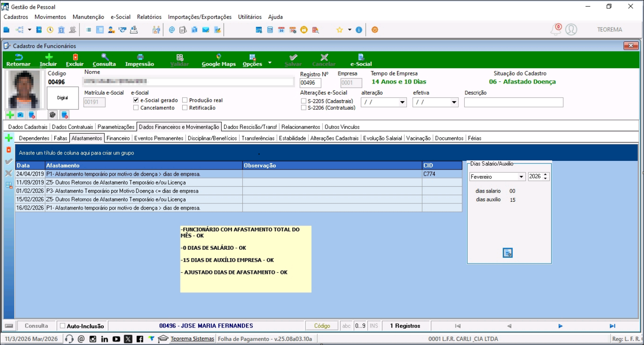The width and height of the screenshot is (644, 345).
Task: Click the Teorema Sistemas link
Action: click(x=192, y=339)
